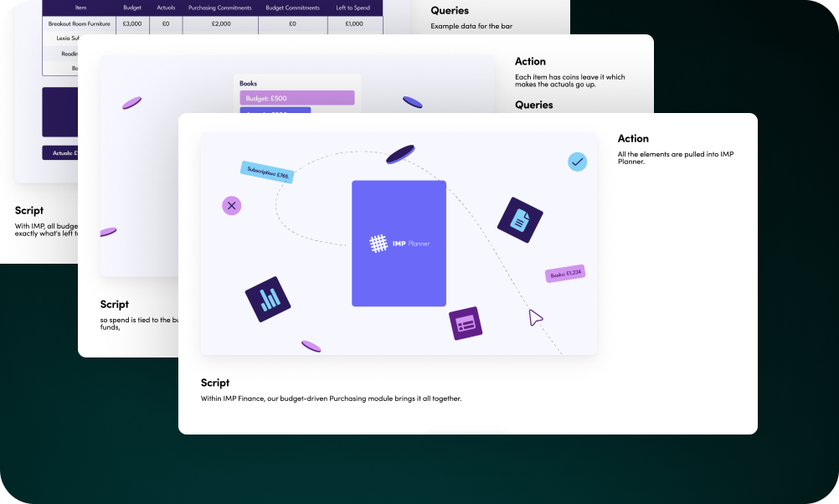839x504 pixels.
Task: Click the Queries heading on back slide
Action: point(450,11)
